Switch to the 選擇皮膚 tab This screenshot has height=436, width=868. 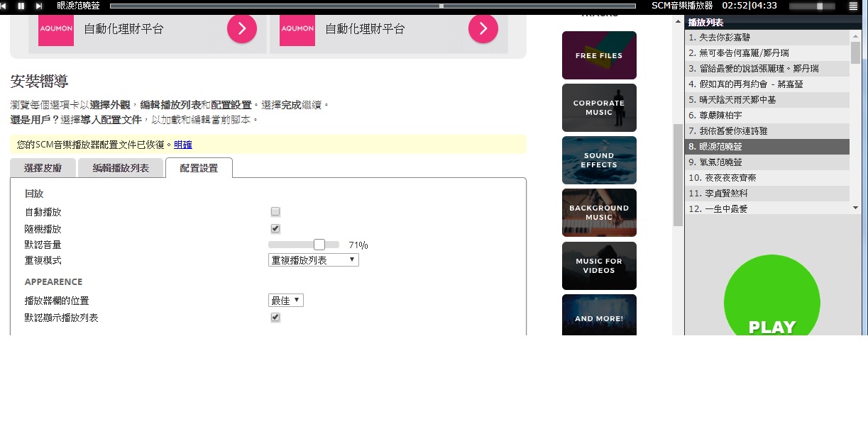[43, 168]
